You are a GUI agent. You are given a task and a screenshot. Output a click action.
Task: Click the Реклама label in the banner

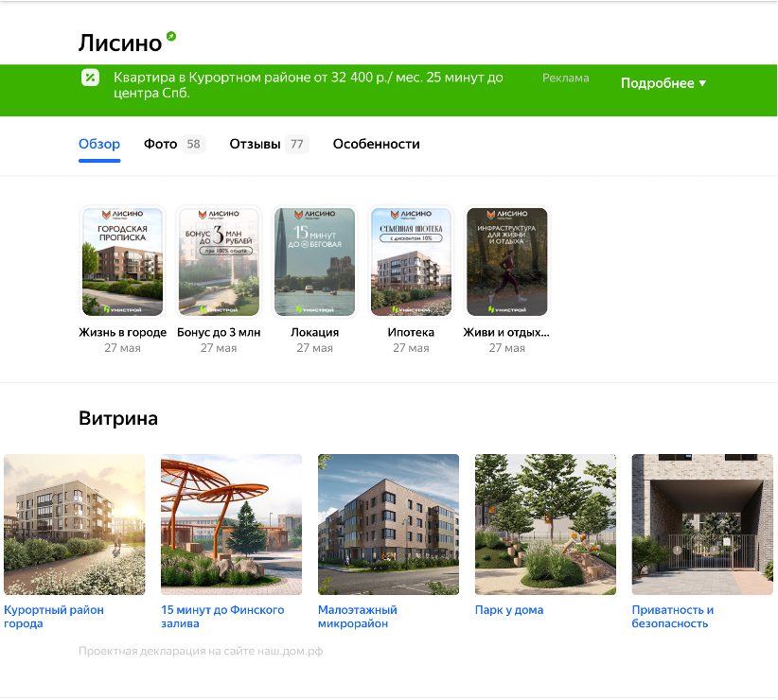(565, 79)
